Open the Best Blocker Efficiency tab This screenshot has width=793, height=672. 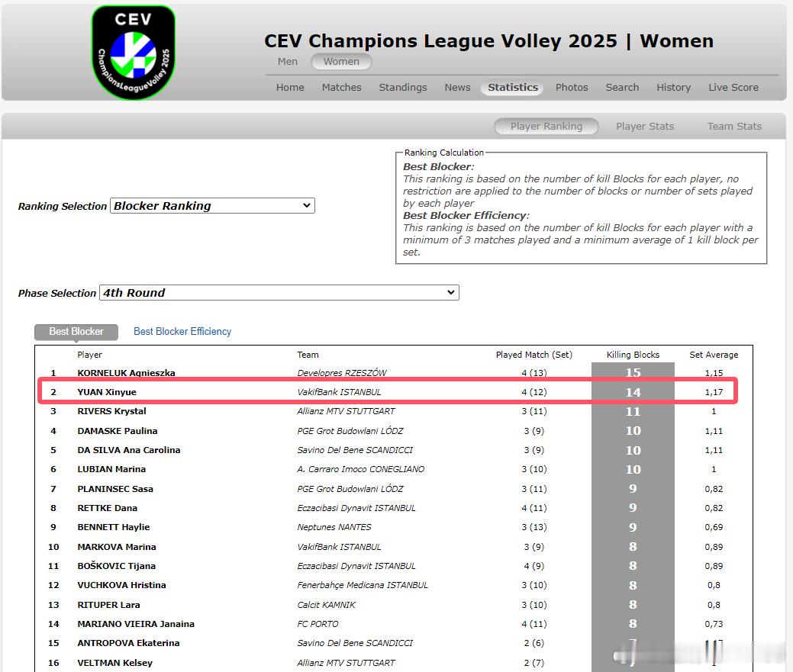click(x=182, y=332)
